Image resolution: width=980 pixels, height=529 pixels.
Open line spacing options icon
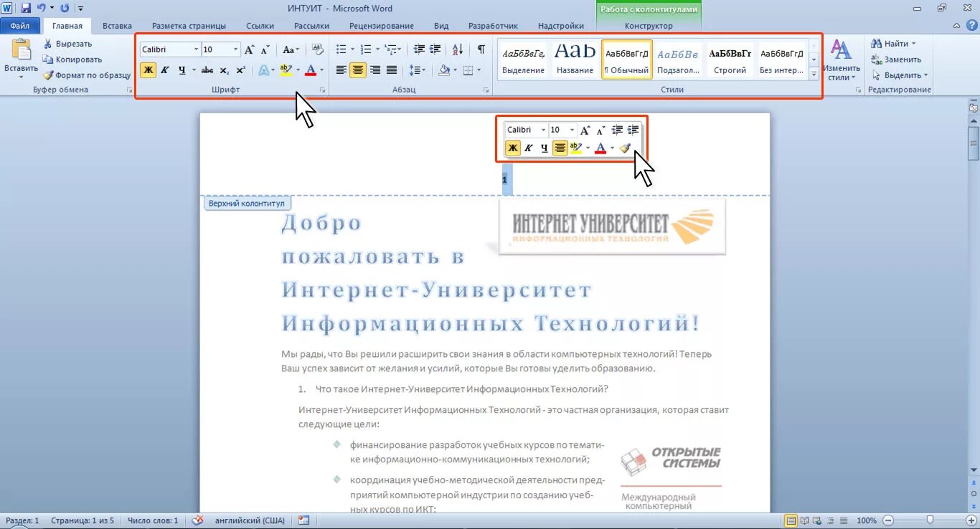click(x=415, y=70)
